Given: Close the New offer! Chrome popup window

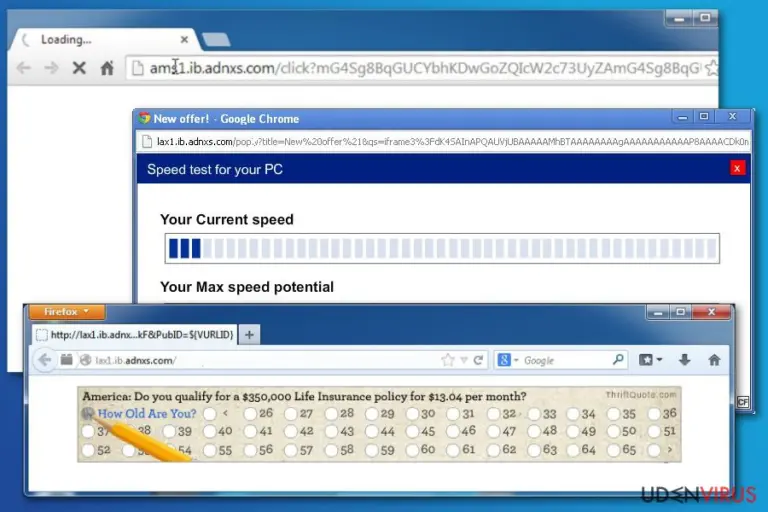Looking at the screenshot, I should coord(733,117).
